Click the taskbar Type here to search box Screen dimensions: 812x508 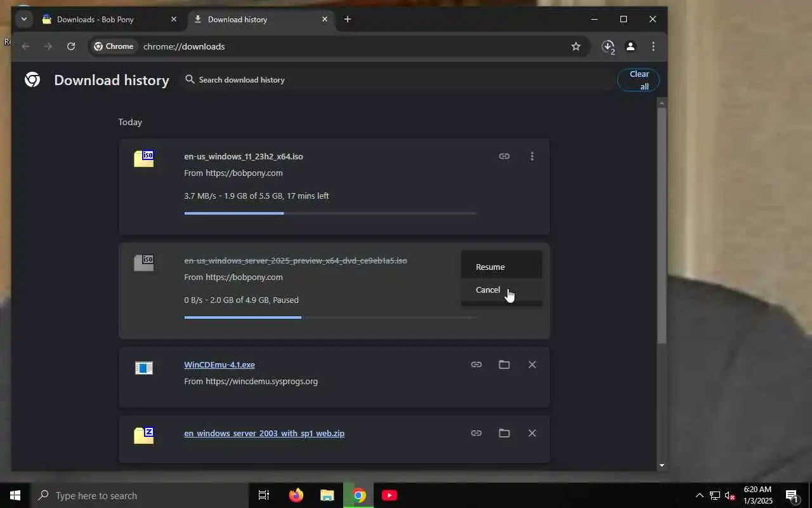140,495
